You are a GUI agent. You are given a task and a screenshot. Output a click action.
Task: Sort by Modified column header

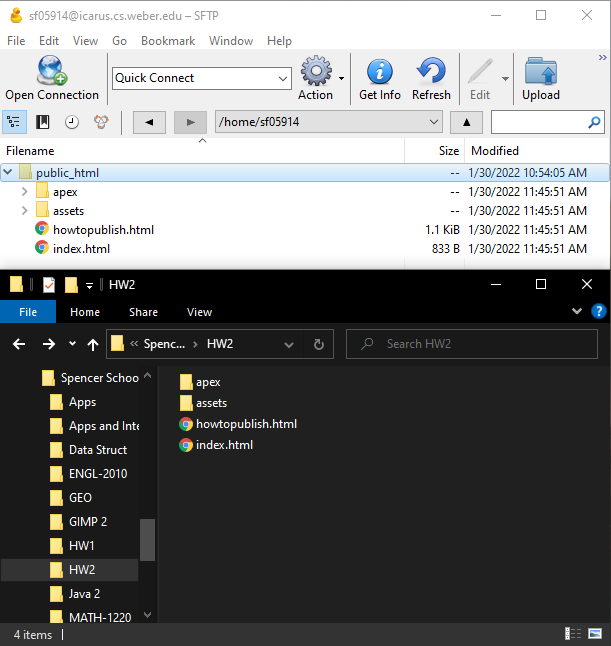pos(538,151)
